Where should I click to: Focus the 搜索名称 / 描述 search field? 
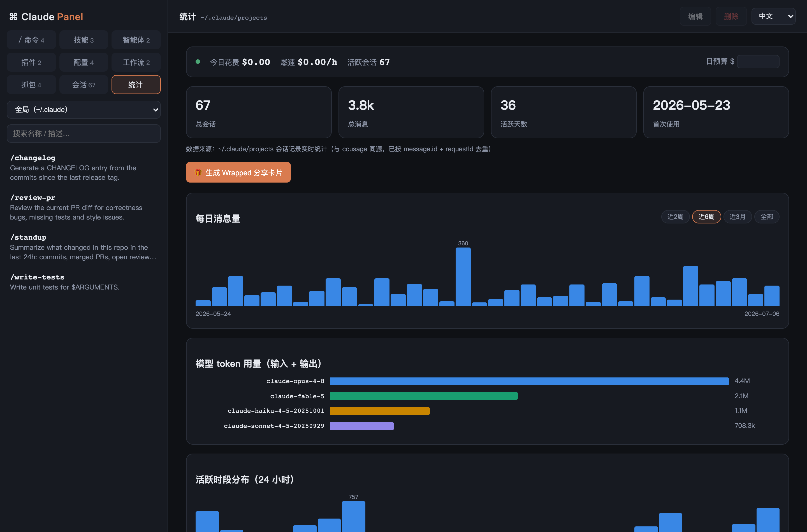84,133
